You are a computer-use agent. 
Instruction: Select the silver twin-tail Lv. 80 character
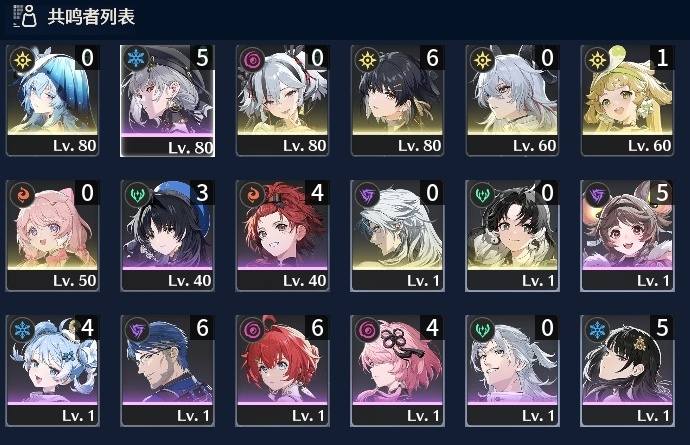(283, 100)
